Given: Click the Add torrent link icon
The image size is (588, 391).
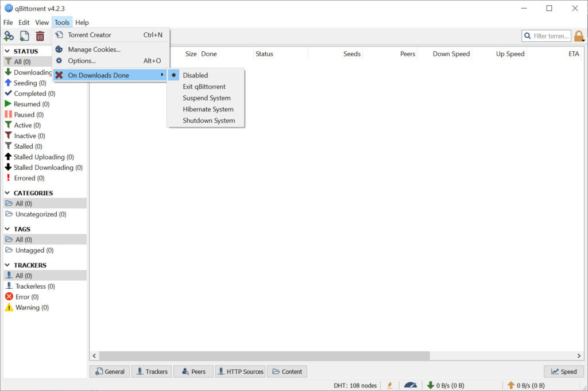Looking at the screenshot, I should 9,36.
